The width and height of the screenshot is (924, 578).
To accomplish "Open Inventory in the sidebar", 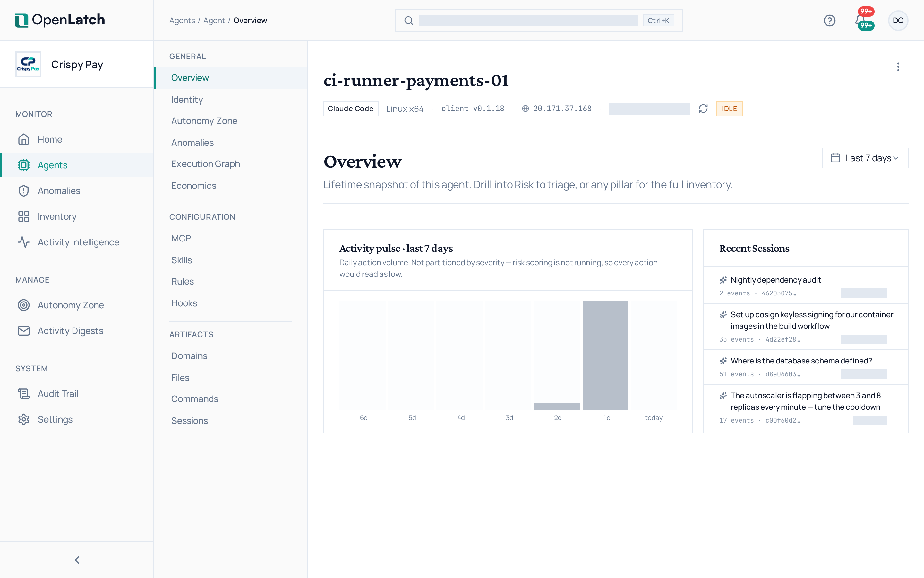I will (77, 216).
